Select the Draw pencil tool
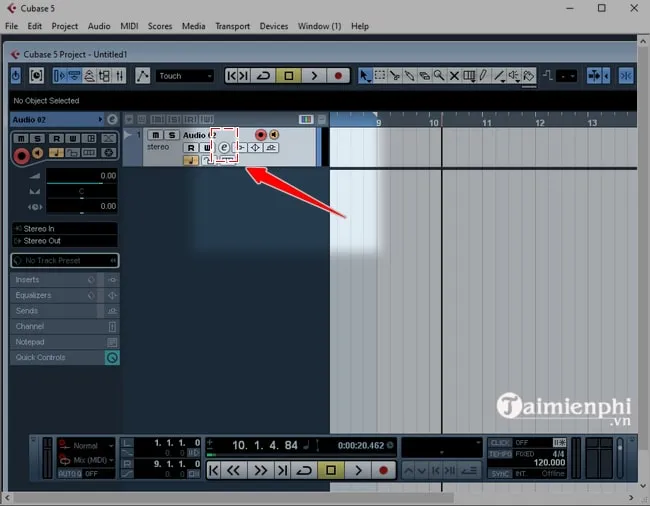This screenshot has height=506, width=650. click(484, 76)
